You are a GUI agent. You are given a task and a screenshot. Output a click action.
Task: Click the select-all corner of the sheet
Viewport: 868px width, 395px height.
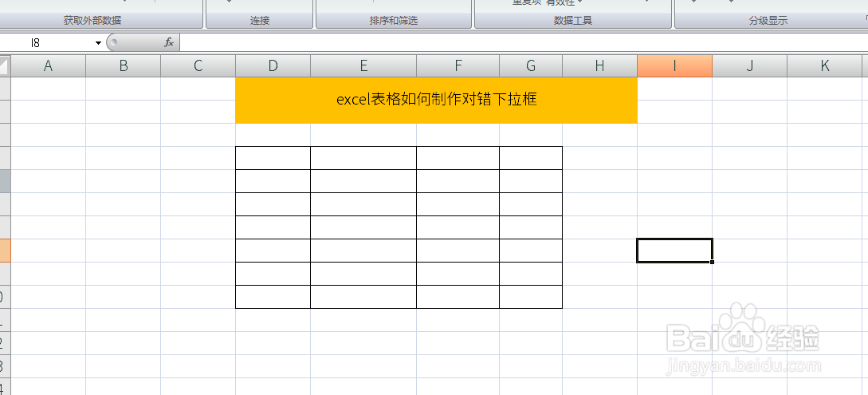(x=5, y=66)
